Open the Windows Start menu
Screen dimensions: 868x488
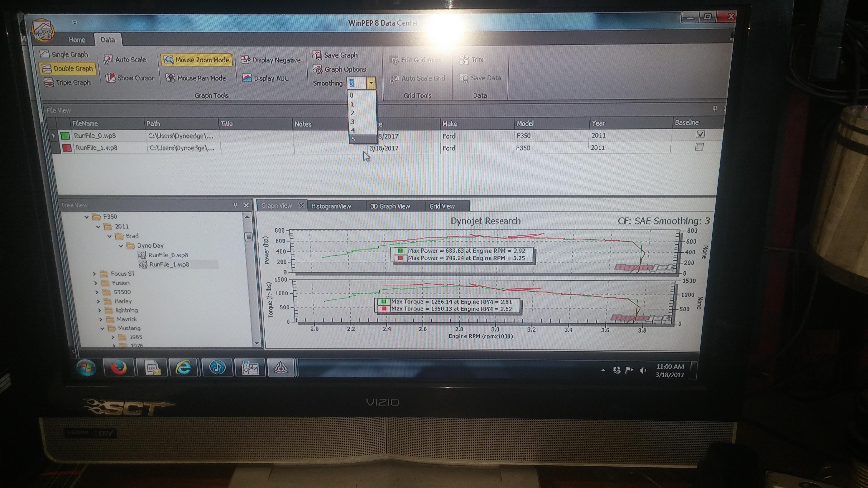[86, 367]
